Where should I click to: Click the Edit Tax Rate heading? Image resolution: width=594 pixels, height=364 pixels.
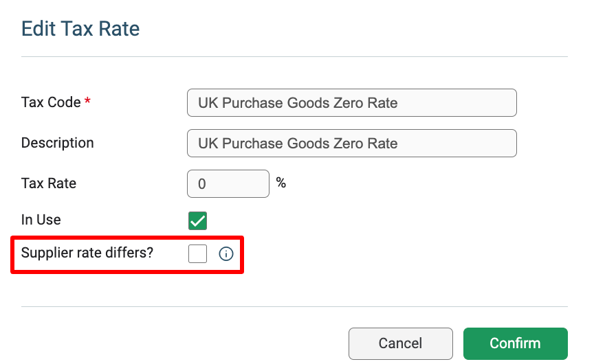80,29
